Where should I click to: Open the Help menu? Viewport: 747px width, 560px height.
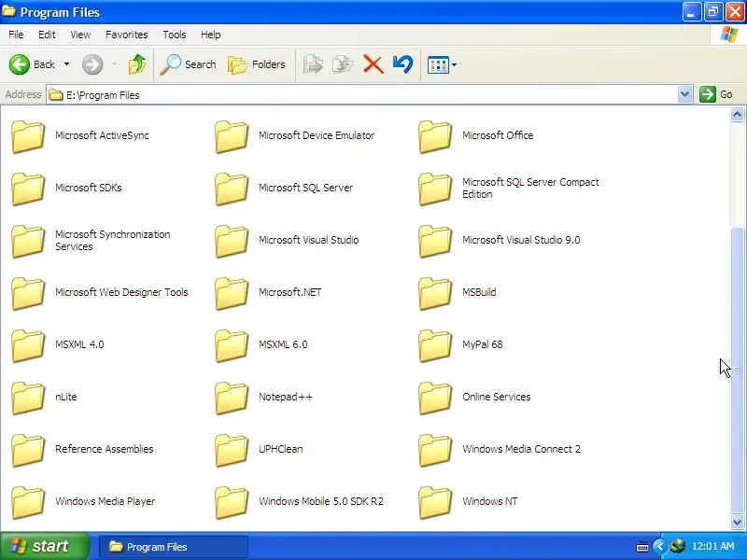211,35
